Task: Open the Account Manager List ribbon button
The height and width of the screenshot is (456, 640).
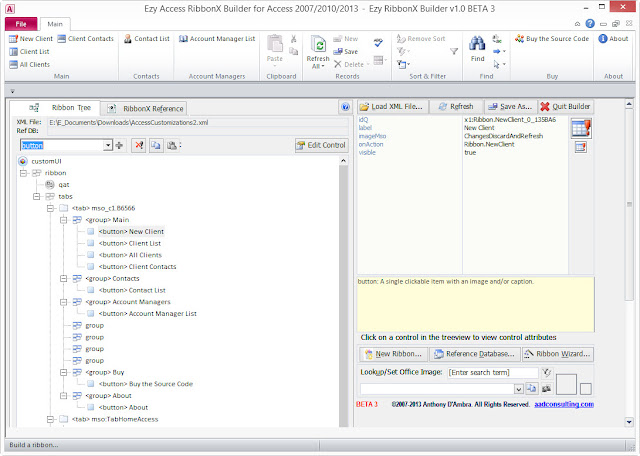Action: pyautogui.click(x=217, y=39)
